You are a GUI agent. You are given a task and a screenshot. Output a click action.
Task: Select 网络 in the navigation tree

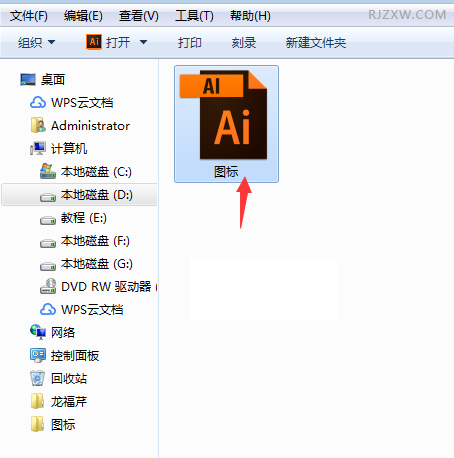tap(63, 333)
